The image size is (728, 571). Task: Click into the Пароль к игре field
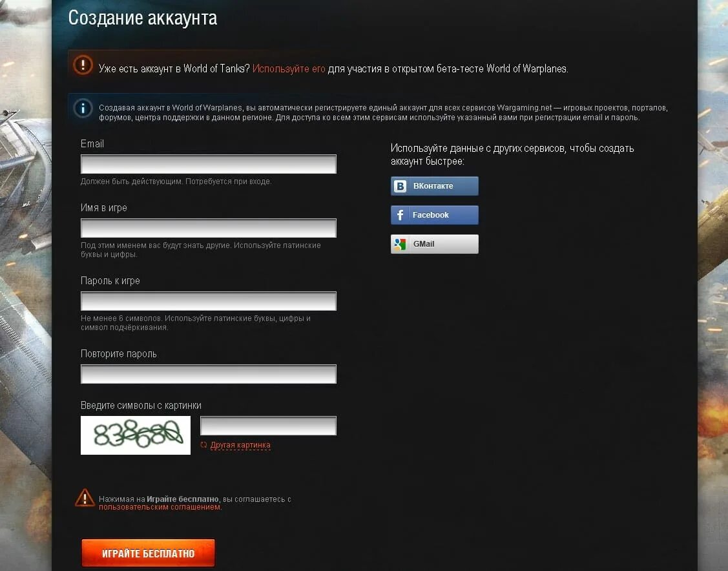pyautogui.click(x=209, y=301)
